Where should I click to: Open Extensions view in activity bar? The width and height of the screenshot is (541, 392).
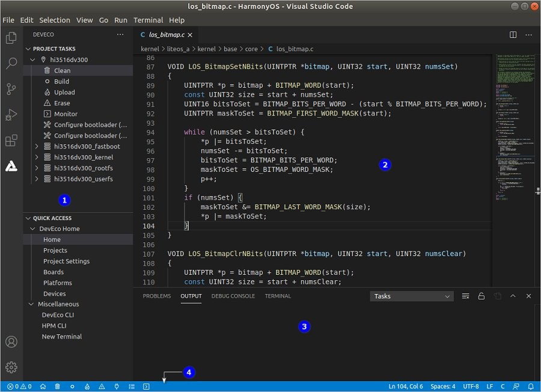click(x=11, y=141)
